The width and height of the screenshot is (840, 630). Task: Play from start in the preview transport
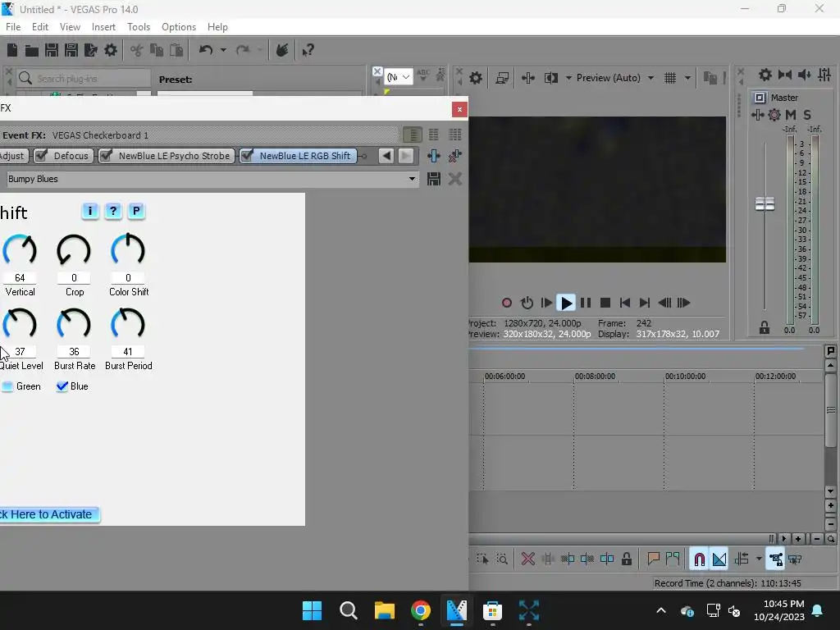(x=546, y=303)
